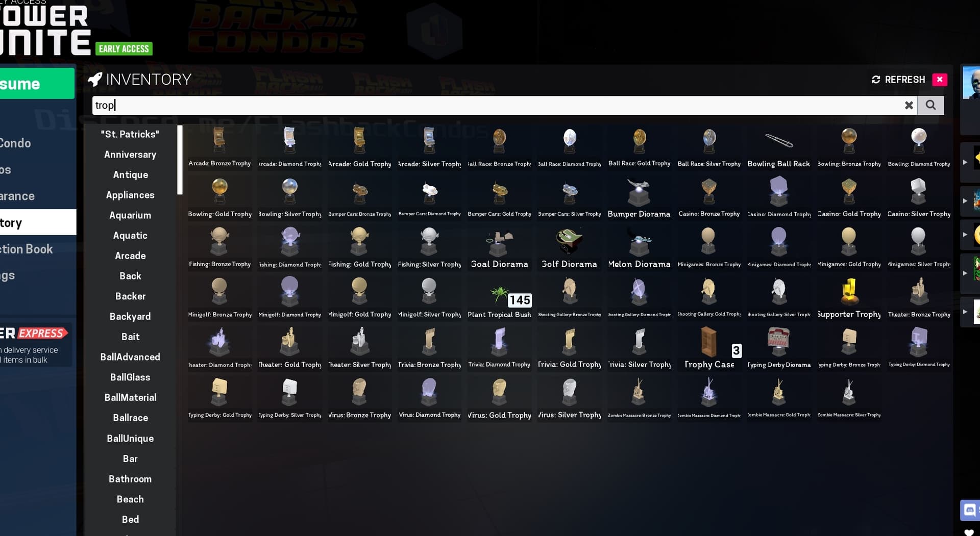
Task: Select Virus: Gold Trophy item
Action: tap(499, 399)
